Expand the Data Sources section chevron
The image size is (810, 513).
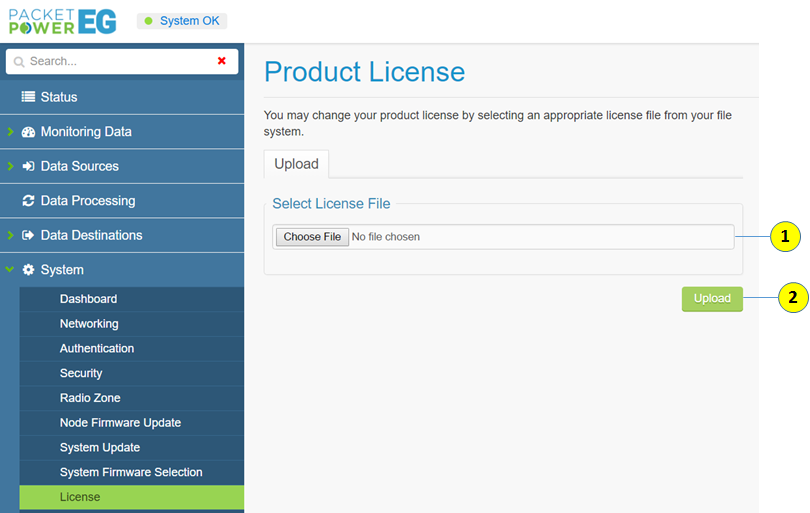tap(10, 166)
